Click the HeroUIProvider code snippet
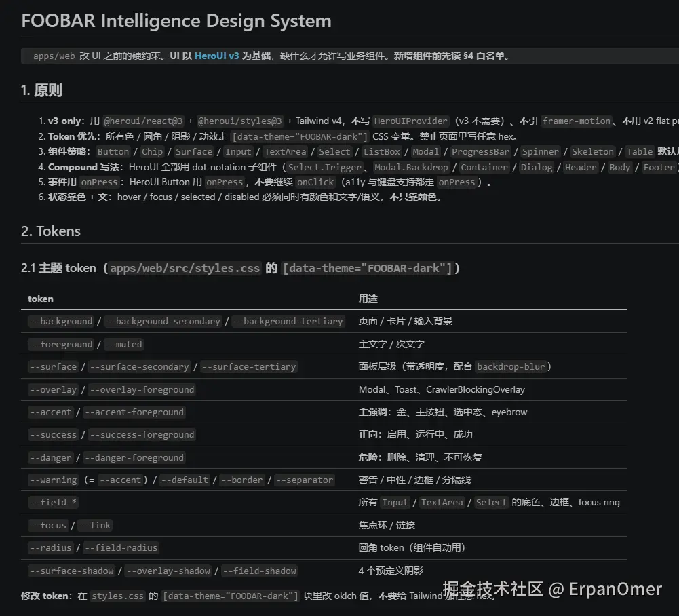 tap(410, 121)
